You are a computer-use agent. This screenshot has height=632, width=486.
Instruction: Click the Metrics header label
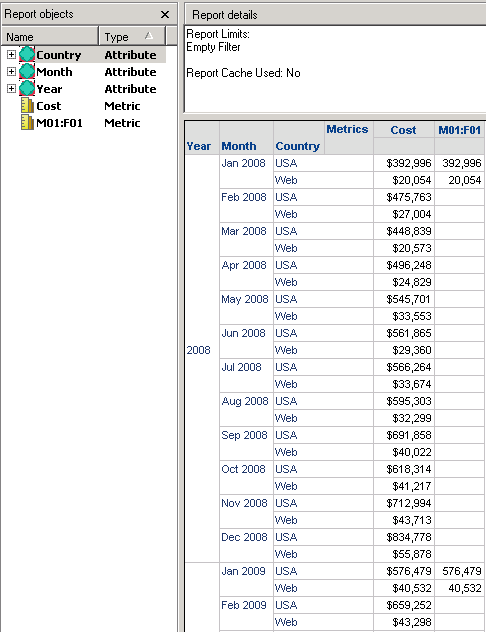(347, 129)
